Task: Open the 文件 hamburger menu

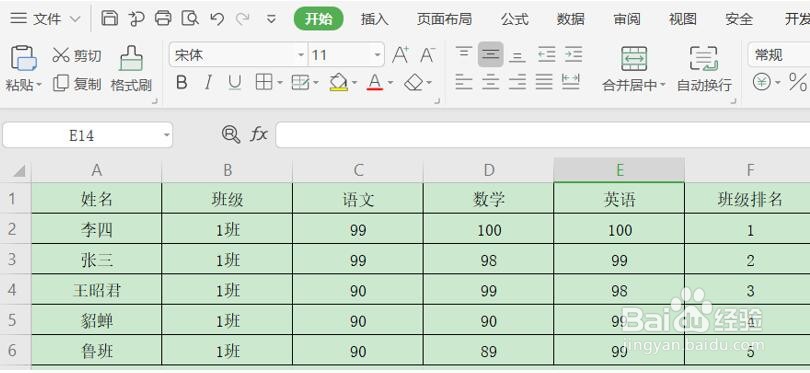Action: (19, 19)
